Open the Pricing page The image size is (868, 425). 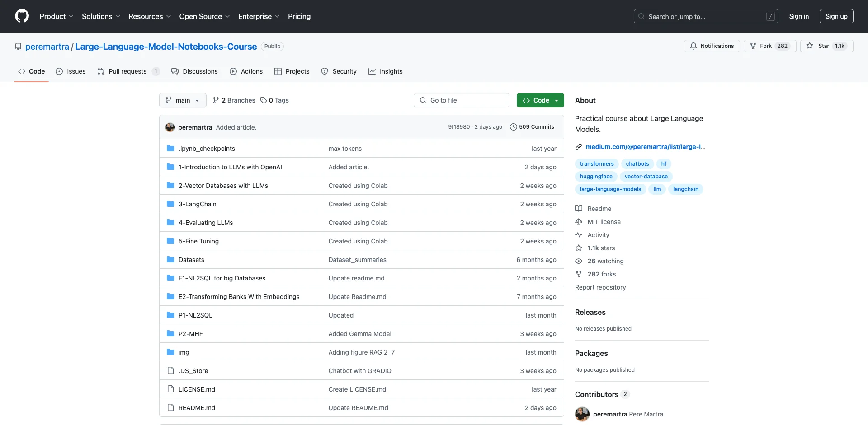click(299, 16)
